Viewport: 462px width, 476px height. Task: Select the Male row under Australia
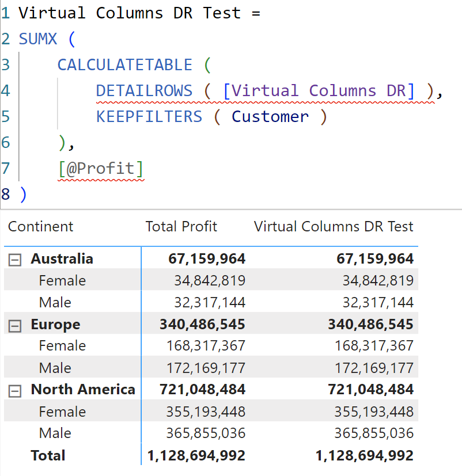click(55, 303)
